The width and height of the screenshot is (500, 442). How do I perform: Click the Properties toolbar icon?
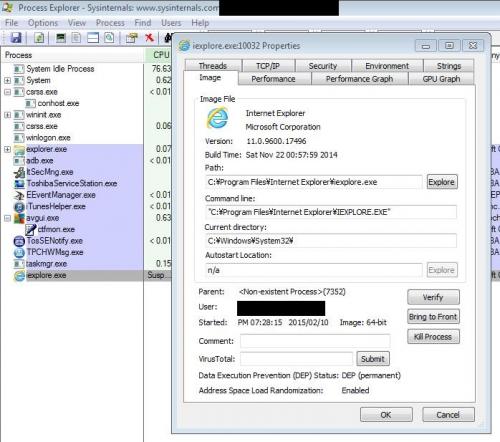(132, 38)
